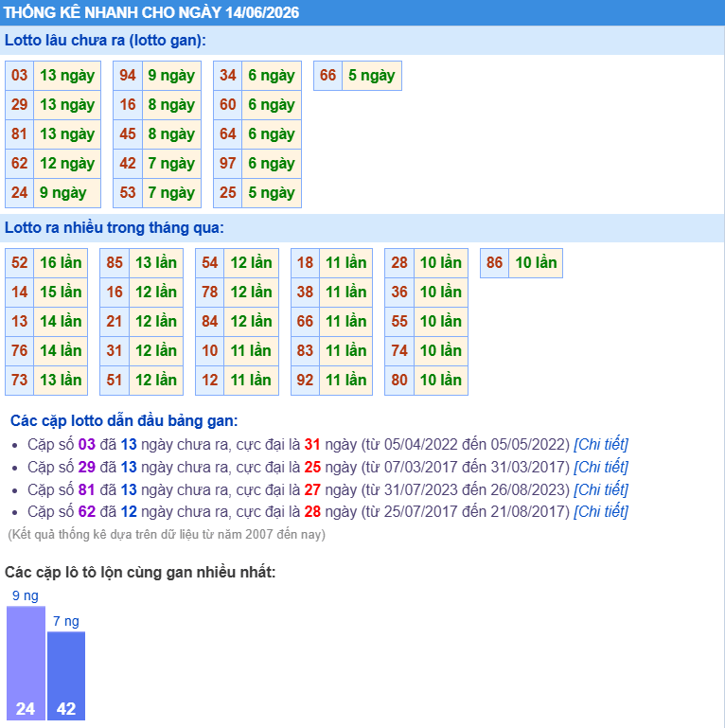The width and height of the screenshot is (725, 728).
Task: Click purple number 81 in pair list
Action: pos(87,489)
